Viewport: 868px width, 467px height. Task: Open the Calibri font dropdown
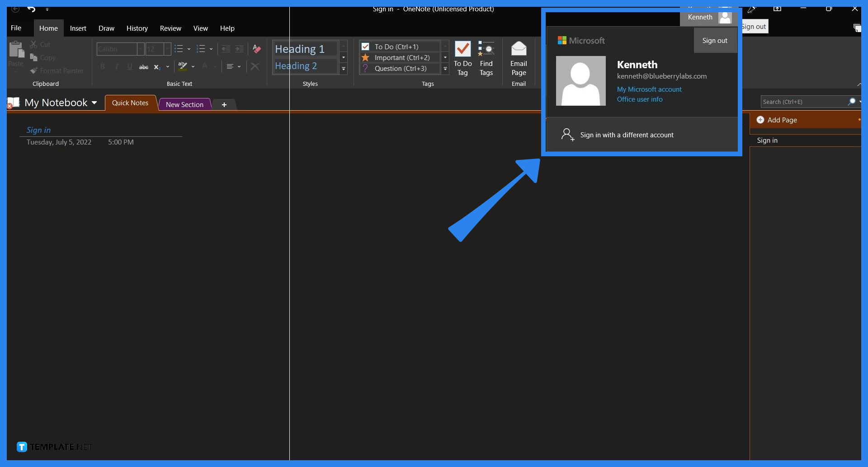pyautogui.click(x=140, y=49)
